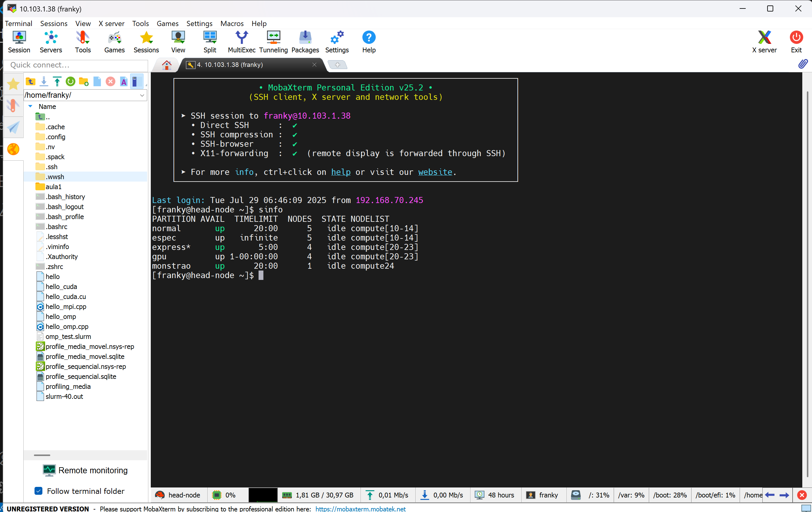Screen dimensions: 812x512
Task: Select the hello_mpi.cpp file
Action: click(x=66, y=307)
